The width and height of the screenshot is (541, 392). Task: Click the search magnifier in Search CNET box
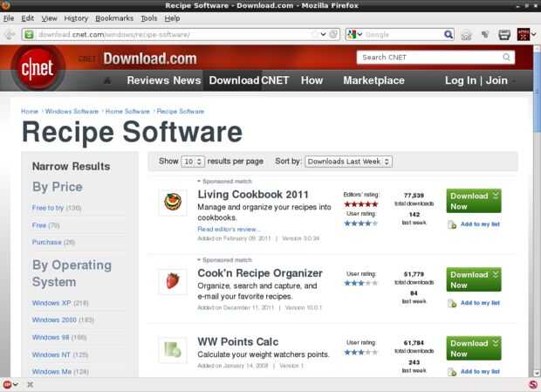(x=506, y=58)
